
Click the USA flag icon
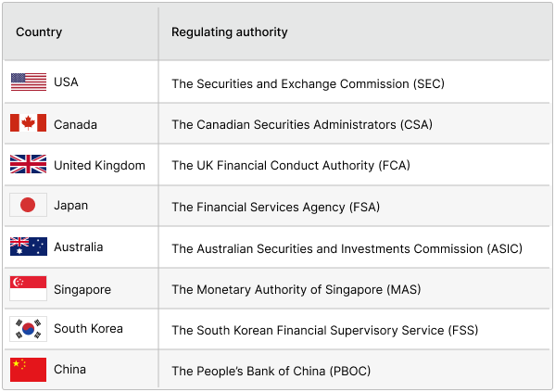(29, 82)
